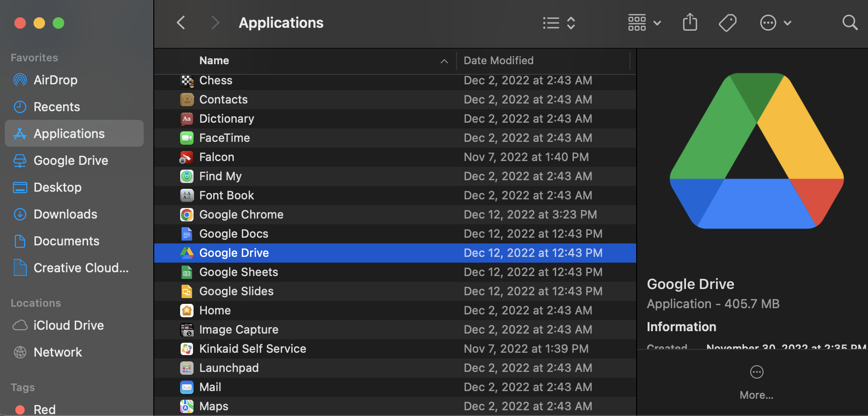This screenshot has height=416, width=868.
Task: Open Google Drive in the sidebar
Action: pyautogui.click(x=74, y=161)
